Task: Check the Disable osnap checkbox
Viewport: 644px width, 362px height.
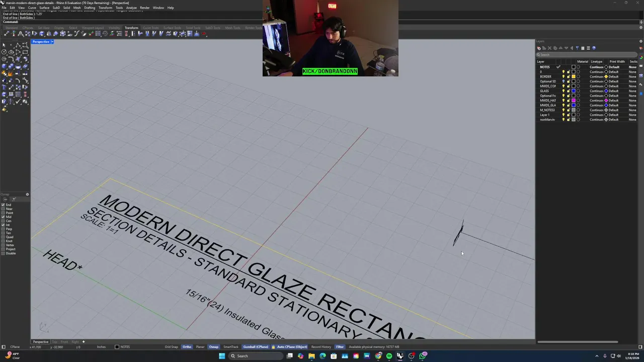Action: [x=3, y=253]
